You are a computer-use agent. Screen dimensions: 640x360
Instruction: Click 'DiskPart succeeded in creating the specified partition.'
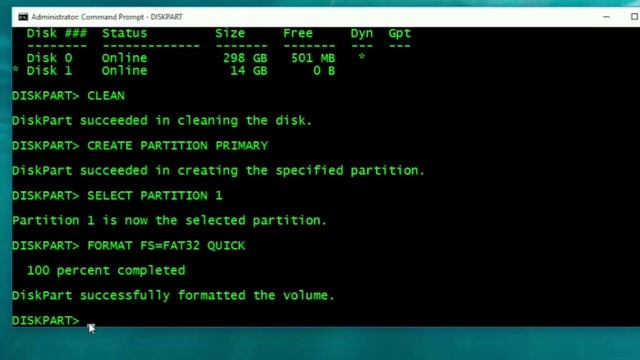tap(218, 170)
